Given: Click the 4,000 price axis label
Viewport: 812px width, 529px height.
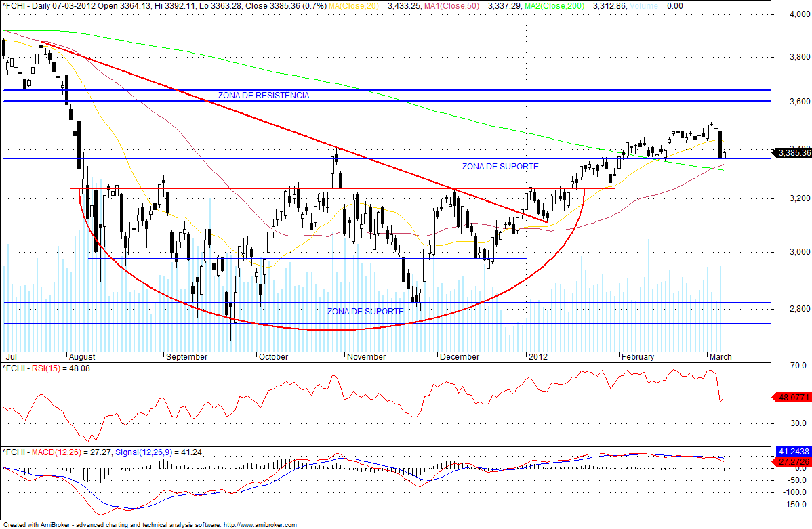Looking at the screenshot, I should pos(800,14).
